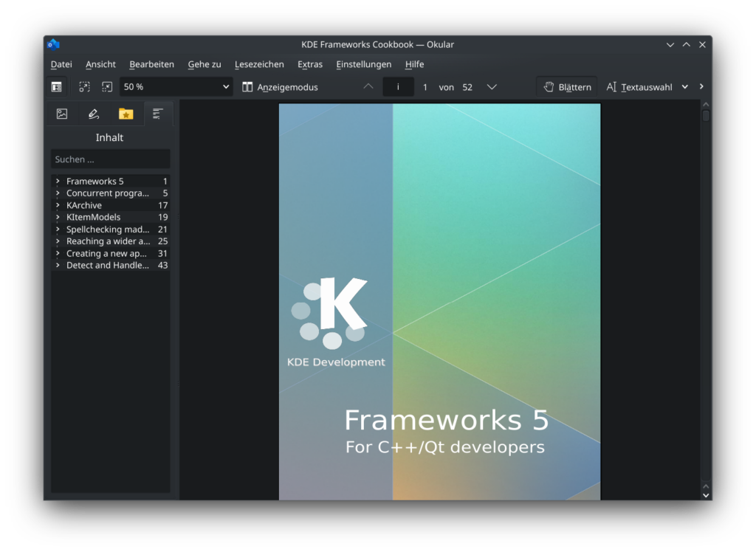The image size is (756, 552).
Task: Select the KItemModels contents item
Action: pyautogui.click(x=93, y=217)
